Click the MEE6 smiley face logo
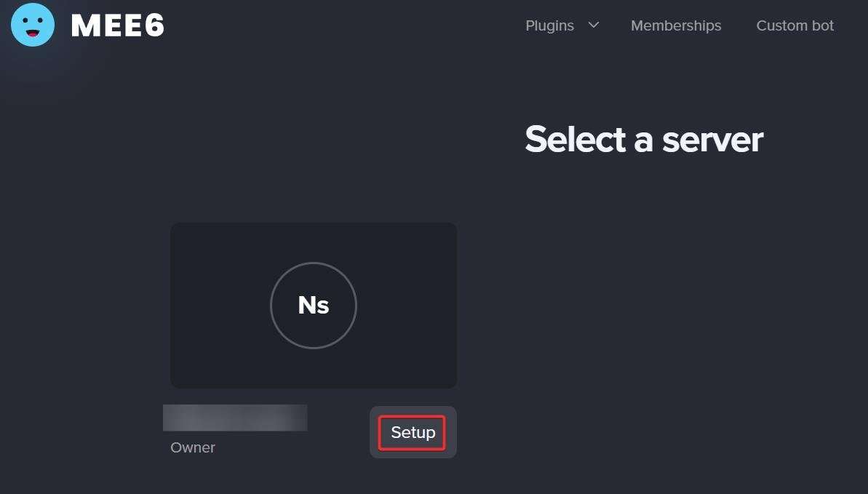 [33, 25]
